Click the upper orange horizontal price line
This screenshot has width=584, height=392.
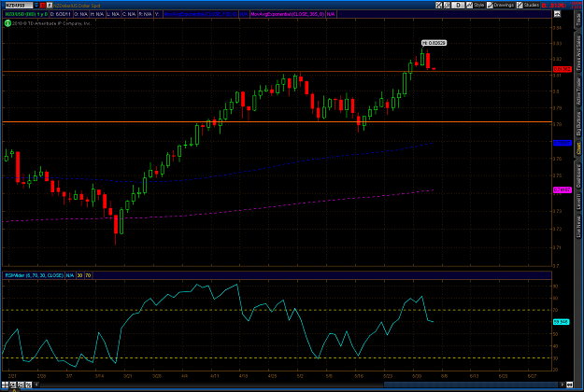(277, 71)
